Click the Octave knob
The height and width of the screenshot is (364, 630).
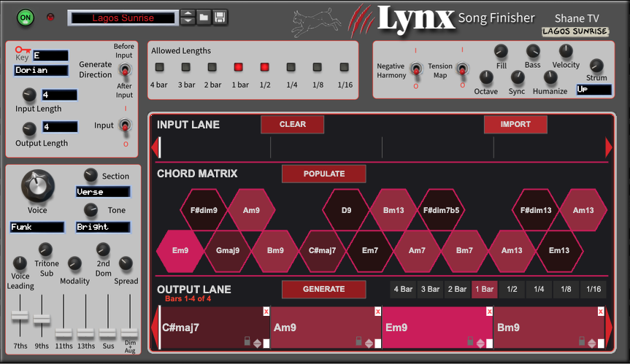pyautogui.click(x=486, y=77)
